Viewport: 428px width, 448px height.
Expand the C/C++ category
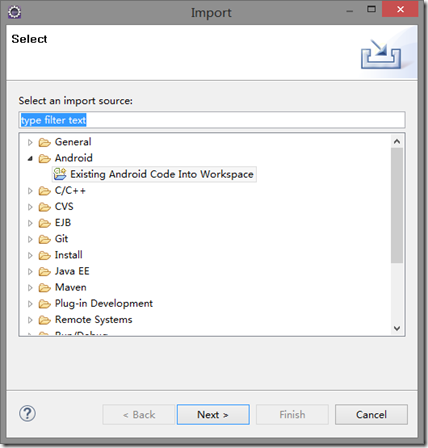coord(30,191)
